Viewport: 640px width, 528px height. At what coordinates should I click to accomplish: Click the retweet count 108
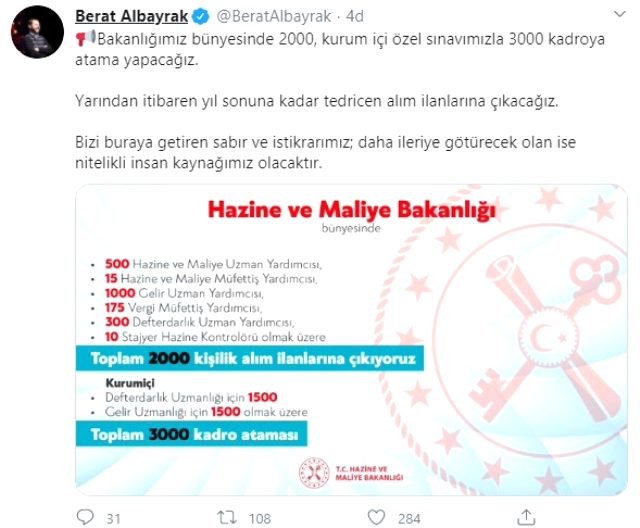pos(260,519)
